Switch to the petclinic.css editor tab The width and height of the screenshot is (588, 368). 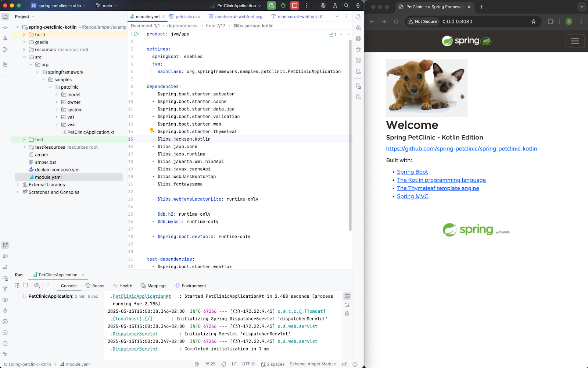pos(184,17)
